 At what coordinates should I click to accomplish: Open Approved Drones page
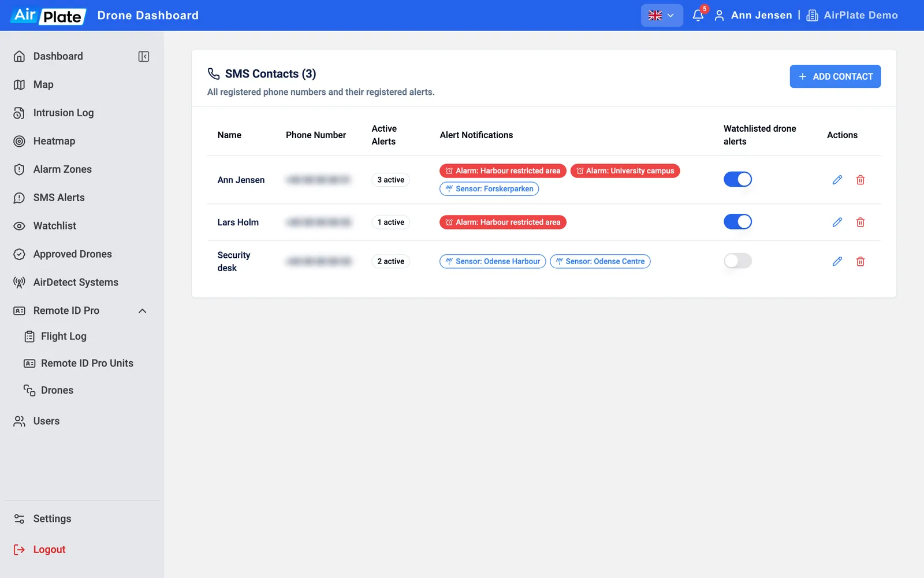[72, 254]
